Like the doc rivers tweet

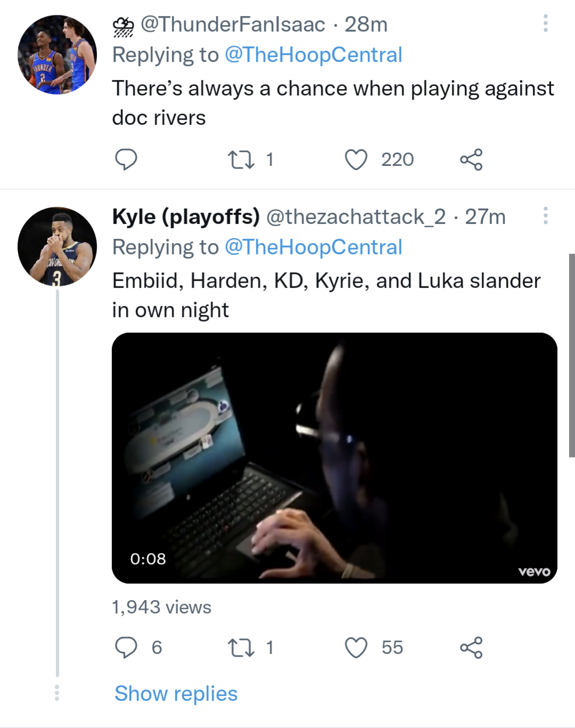tap(356, 159)
